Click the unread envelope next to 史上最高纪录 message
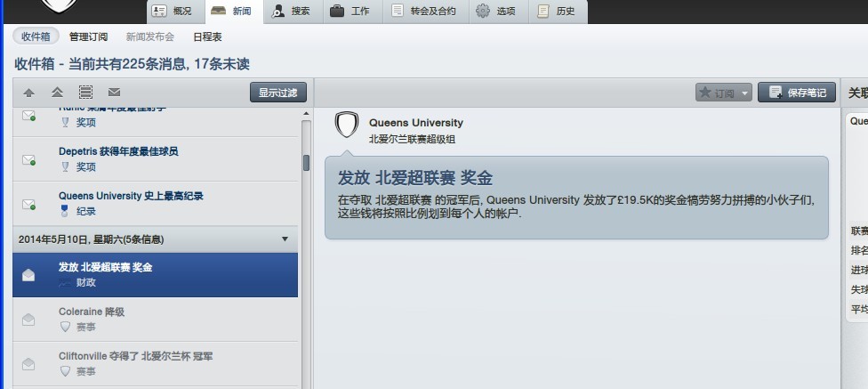Image resolution: width=868 pixels, height=389 pixels. (x=28, y=204)
